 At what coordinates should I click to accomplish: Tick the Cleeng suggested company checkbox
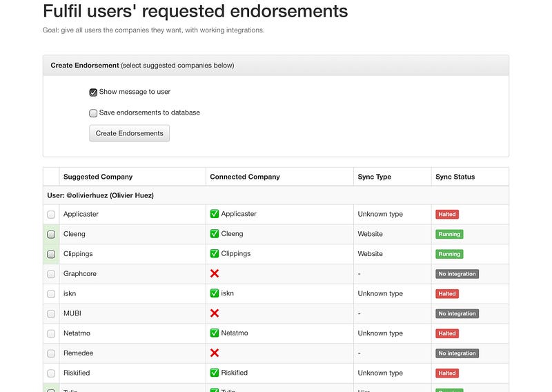coord(51,234)
